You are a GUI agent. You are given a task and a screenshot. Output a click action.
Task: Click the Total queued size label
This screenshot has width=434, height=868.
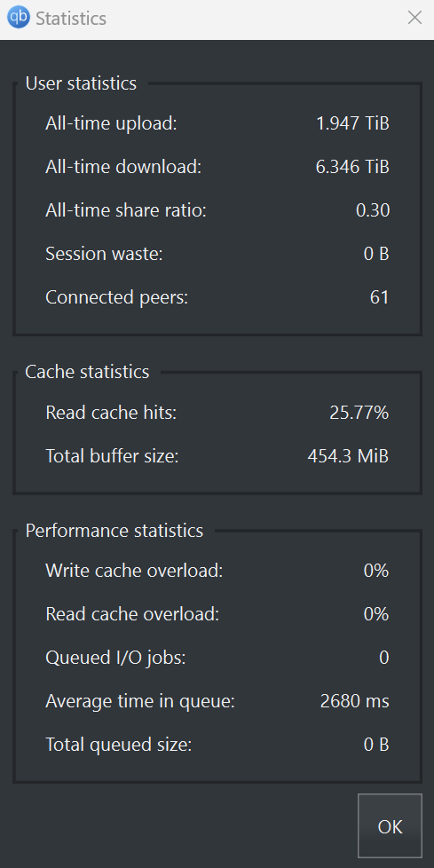point(118,746)
